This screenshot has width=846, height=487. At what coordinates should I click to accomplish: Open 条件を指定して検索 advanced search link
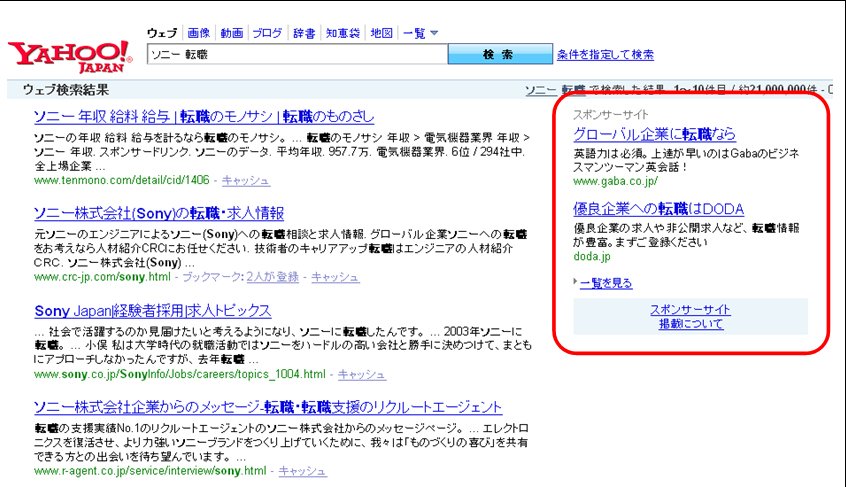tap(605, 54)
